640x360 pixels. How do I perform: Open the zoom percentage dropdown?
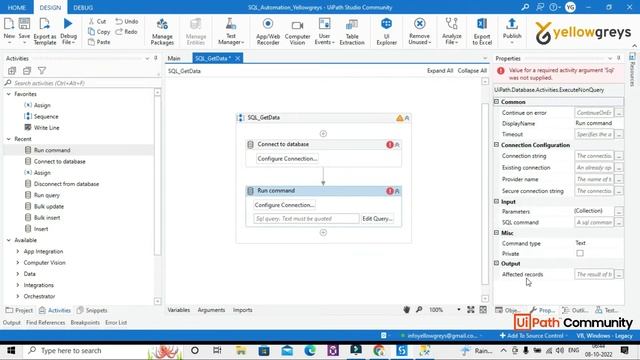458,310
